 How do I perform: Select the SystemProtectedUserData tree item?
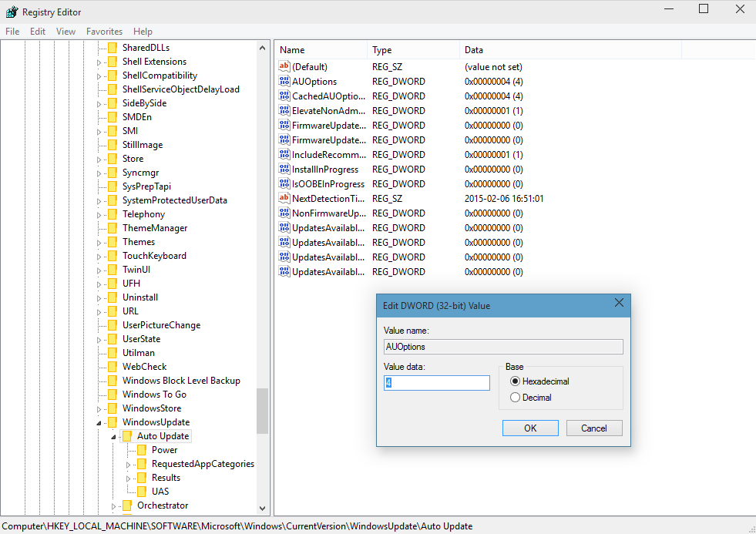[x=174, y=200]
